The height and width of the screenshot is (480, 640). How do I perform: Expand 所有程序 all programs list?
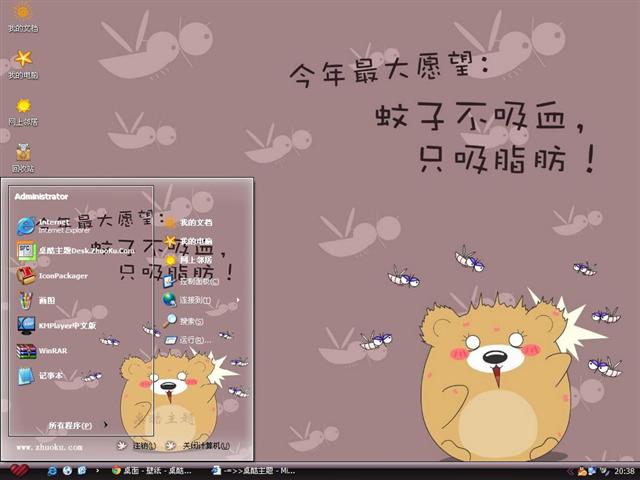point(78,425)
